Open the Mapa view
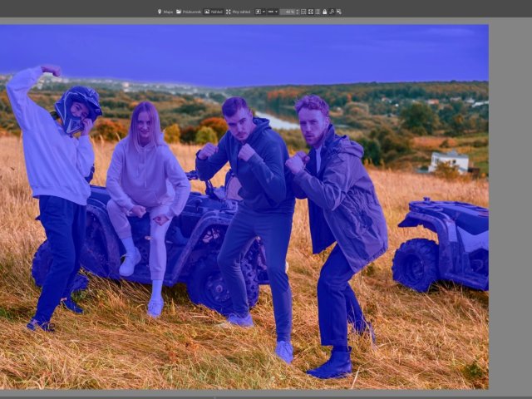Viewport: 532px width, 399px height. tap(165, 12)
